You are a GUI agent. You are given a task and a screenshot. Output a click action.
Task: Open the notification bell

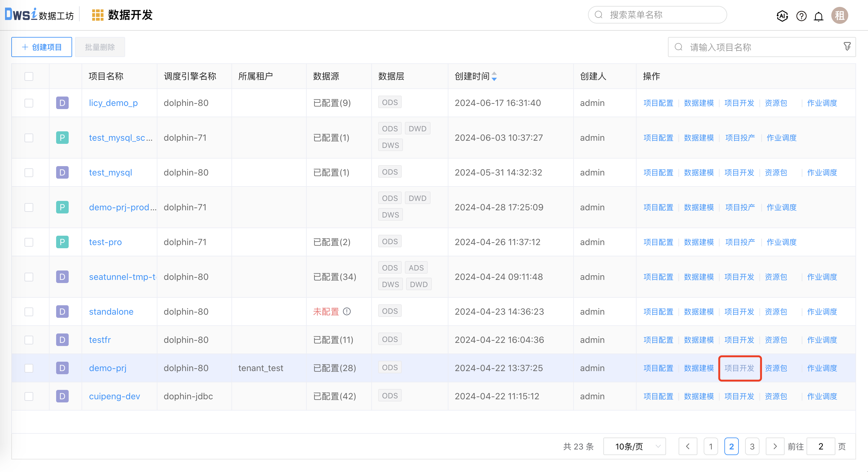pyautogui.click(x=818, y=15)
